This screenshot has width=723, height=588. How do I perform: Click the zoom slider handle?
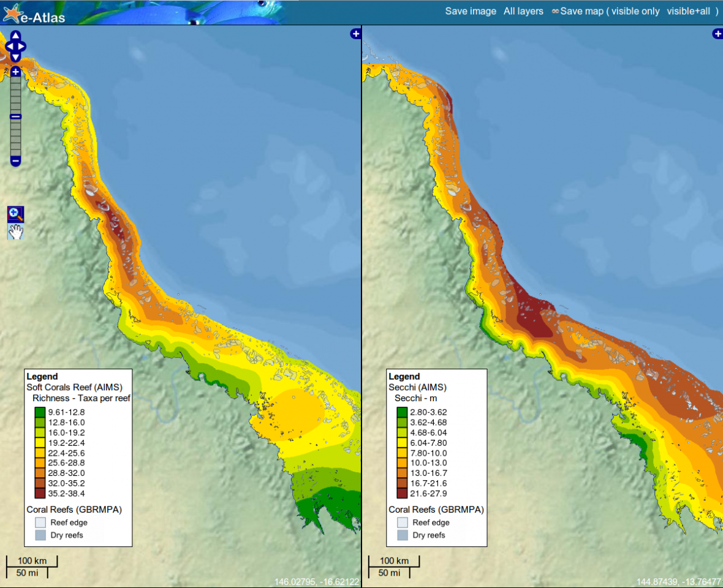(x=16, y=116)
